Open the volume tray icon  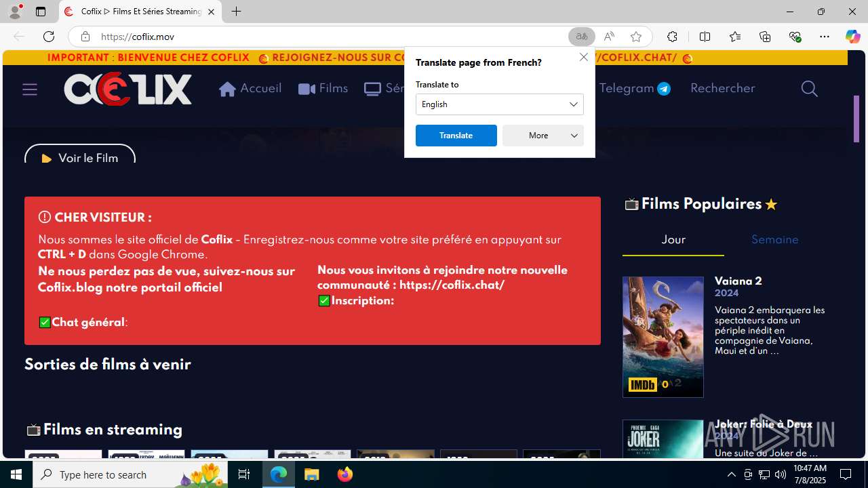[x=780, y=474]
